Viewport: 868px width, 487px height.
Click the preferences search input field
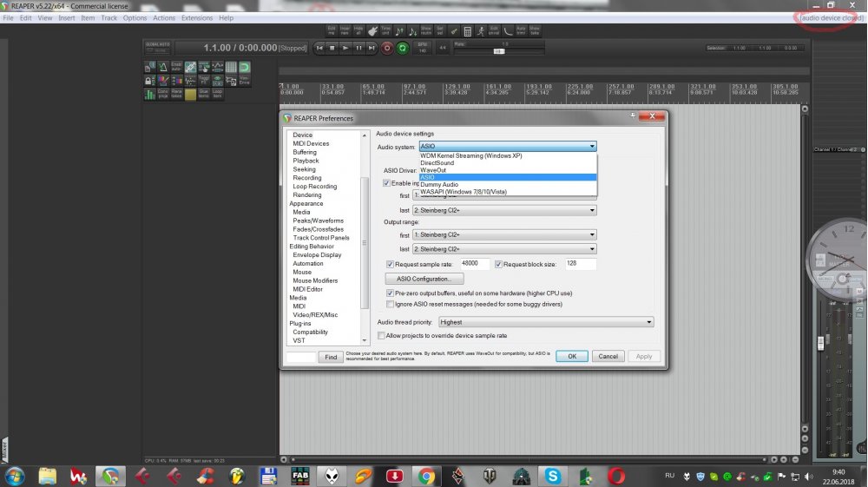301,357
